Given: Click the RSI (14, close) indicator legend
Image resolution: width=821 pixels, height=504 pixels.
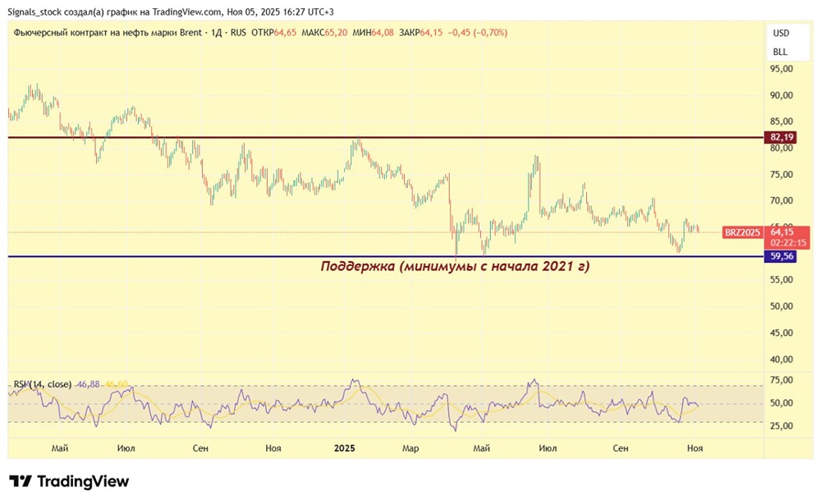Looking at the screenshot, I should tap(43, 384).
